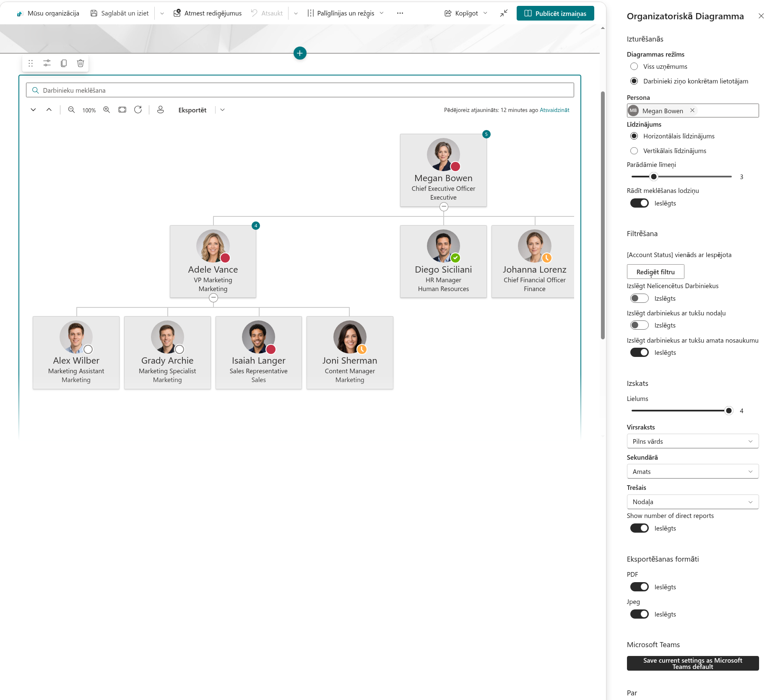Close the Organizatoriskā Diagramma panel

761,16
